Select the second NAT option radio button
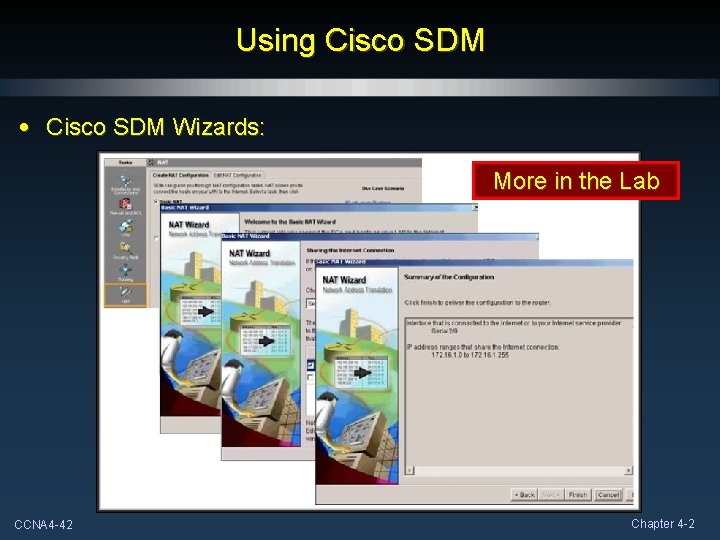Image resolution: width=720 pixels, height=540 pixels. [x=156, y=238]
